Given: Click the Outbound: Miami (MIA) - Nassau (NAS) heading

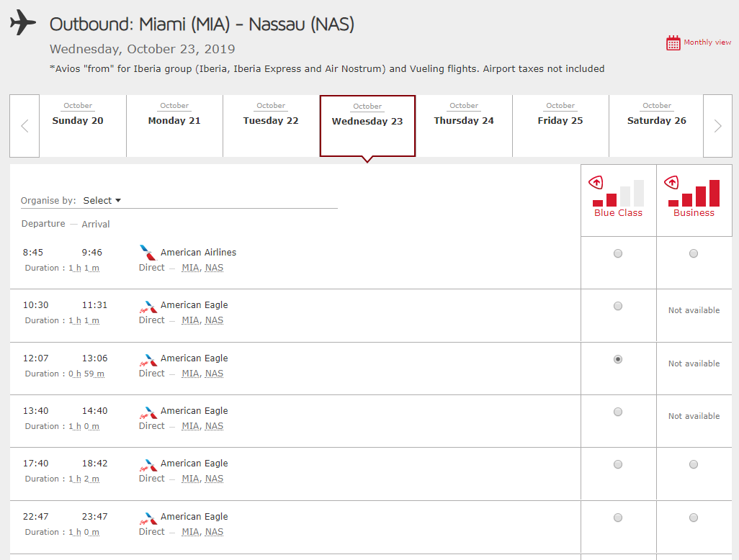Looking at the screenshot, I should (202, 24).
